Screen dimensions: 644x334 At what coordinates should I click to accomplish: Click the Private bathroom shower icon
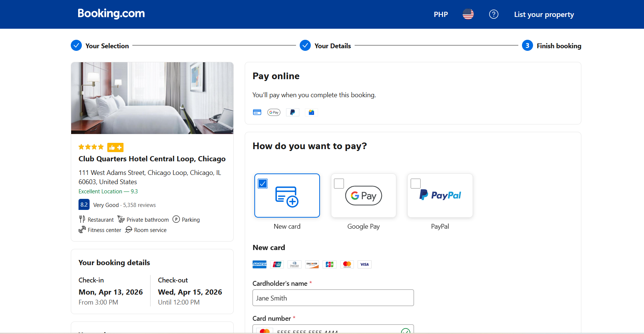(x=121, y=219)
